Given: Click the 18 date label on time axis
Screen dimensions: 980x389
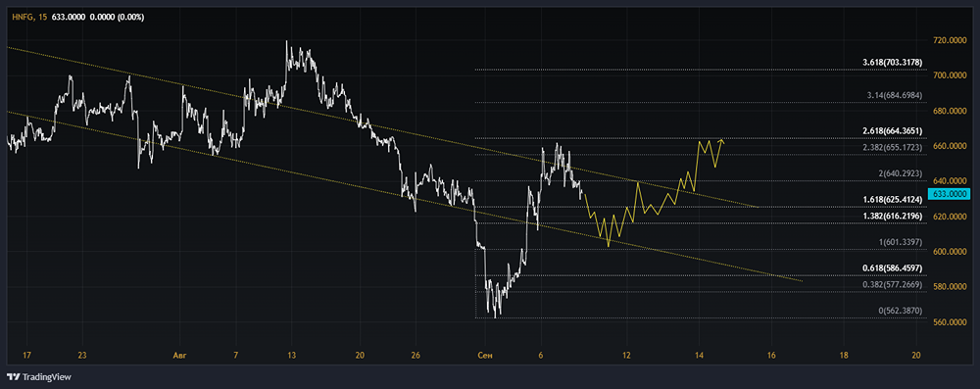Looking at the screenshot, I should point(844,356).
